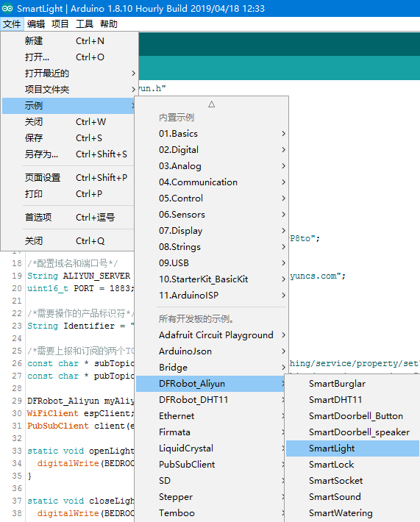Viewport: 420px width, 522px height.
Task: Expand the PubSubClient library examples
Action: point(212,465)
